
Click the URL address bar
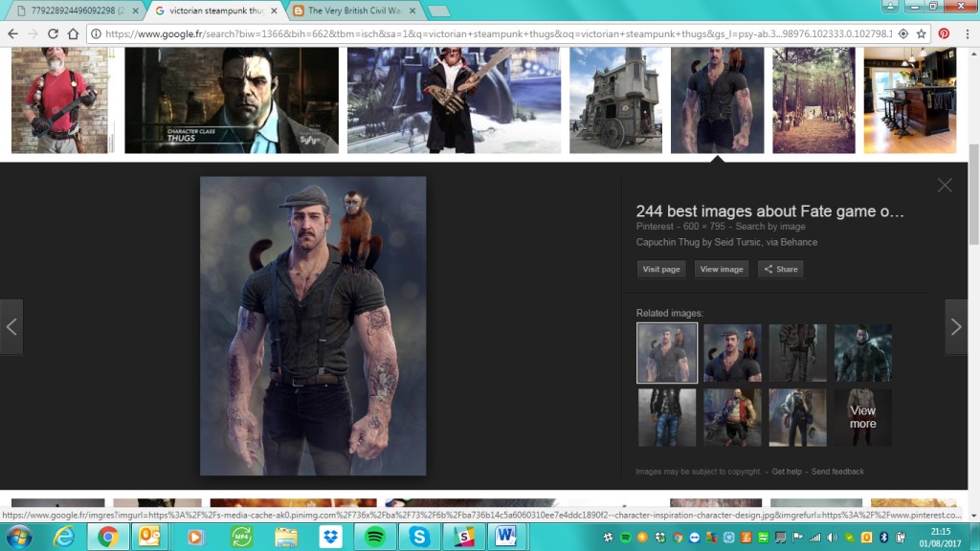[x=498, y=33]
